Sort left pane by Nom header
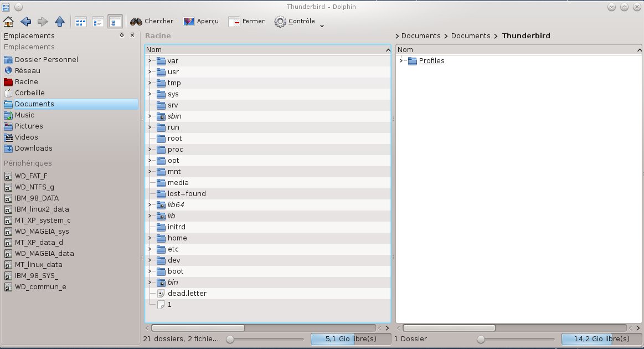 pyautogui.click(x=268, y=50)
